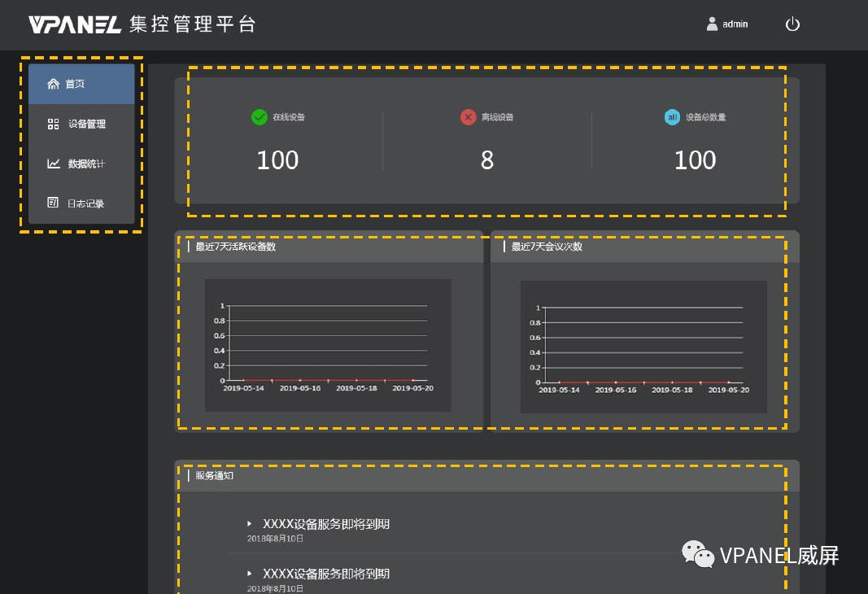The width and height of the screenshot is (868, 594).
Task: Click the power logout icon
Action: click(792, 24)
